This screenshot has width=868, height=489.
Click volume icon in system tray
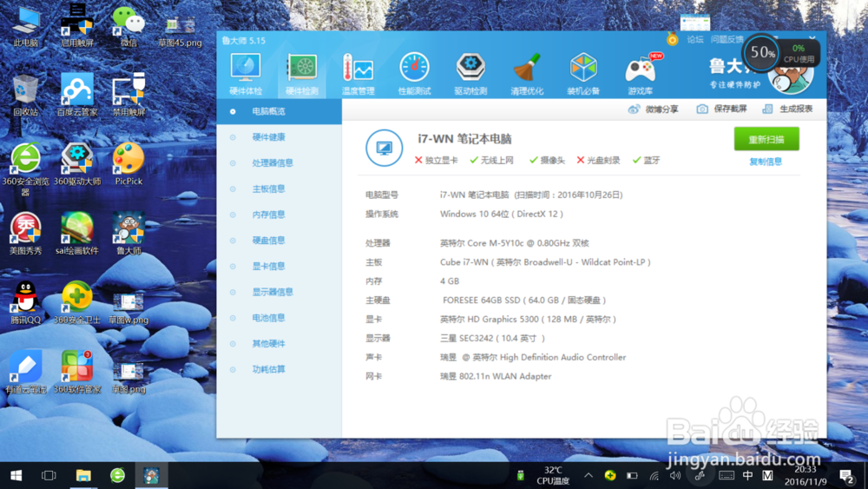point(674,476)
